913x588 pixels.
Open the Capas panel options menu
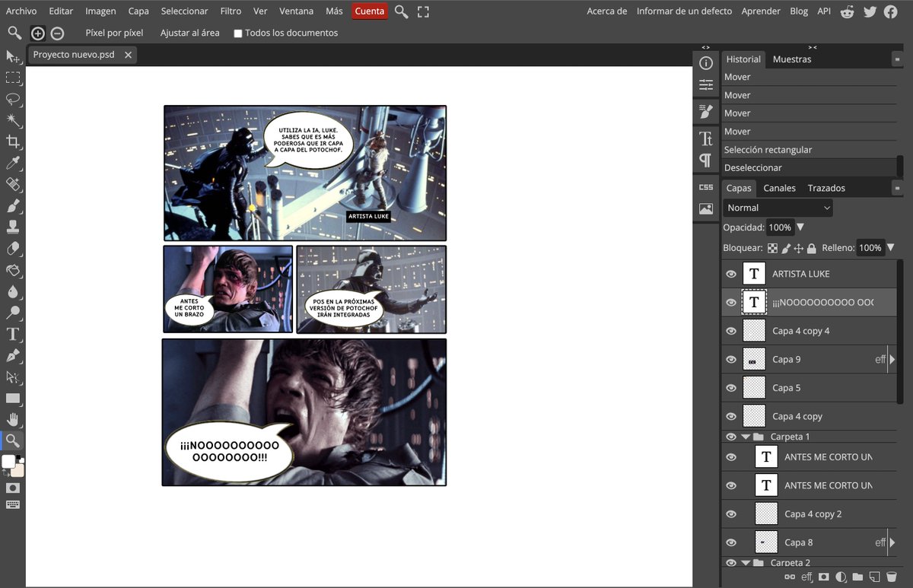coord(897,188)
